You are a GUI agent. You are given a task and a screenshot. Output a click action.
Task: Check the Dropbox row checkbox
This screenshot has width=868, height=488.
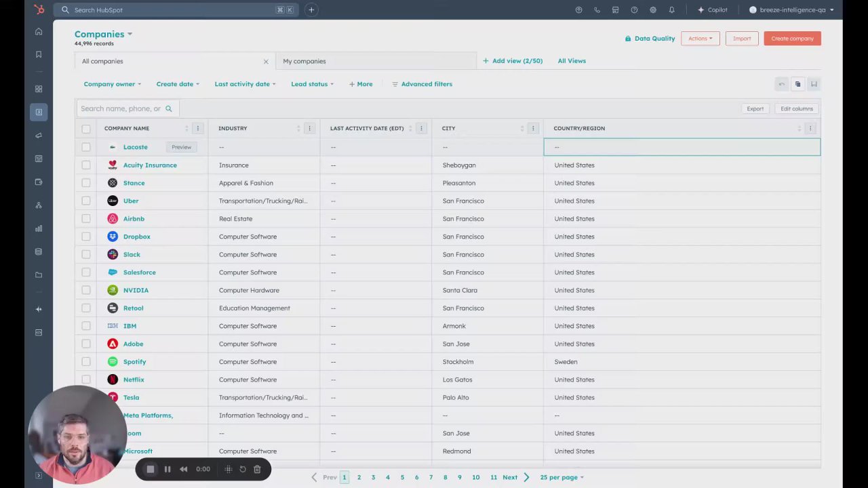coord(86,237)
